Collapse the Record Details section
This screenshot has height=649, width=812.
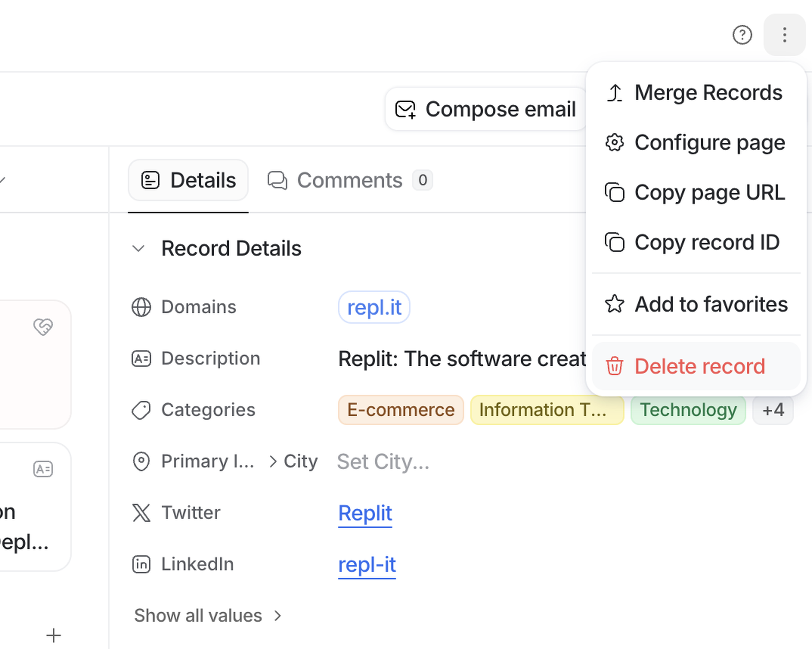click(x=139, y=249)
